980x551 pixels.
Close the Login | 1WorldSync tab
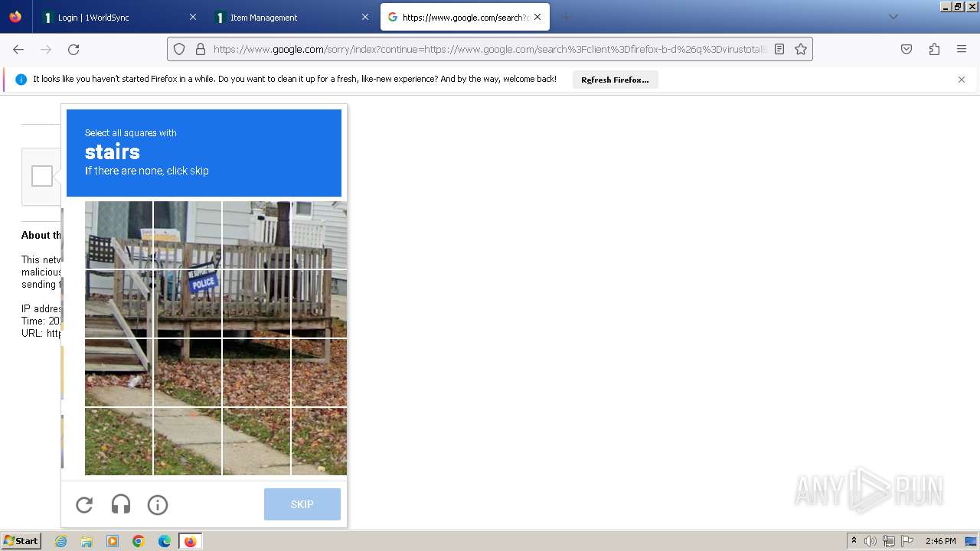click(193, 17)
